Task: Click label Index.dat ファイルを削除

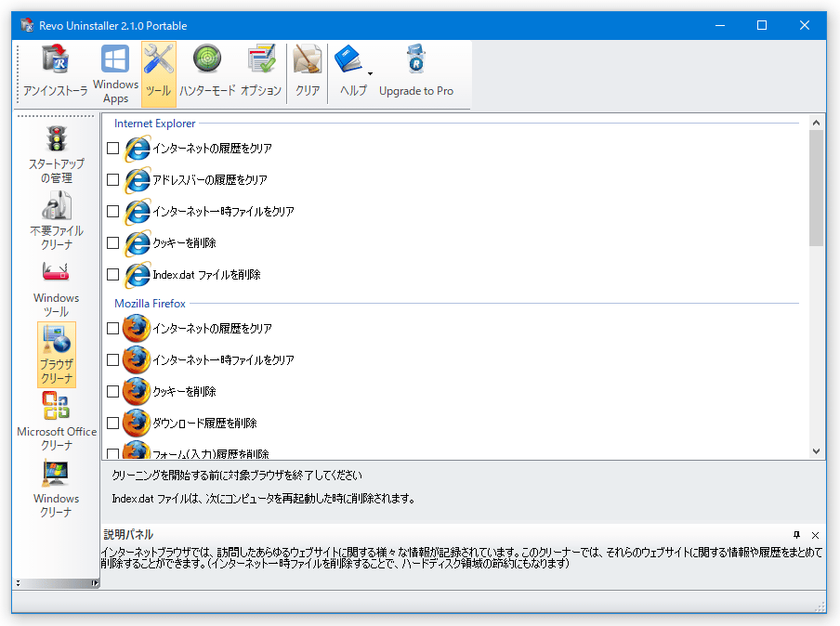Action: pos(207,275)
